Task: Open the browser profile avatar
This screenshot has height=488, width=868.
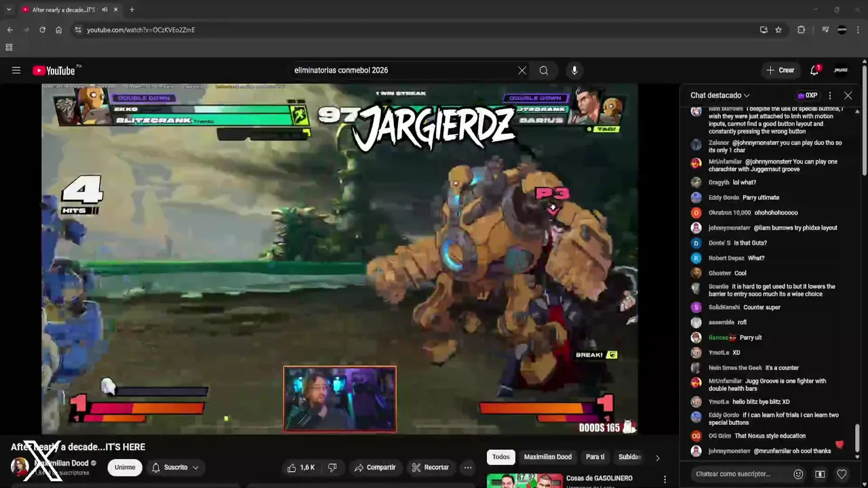Action: (x=842, y=30)
